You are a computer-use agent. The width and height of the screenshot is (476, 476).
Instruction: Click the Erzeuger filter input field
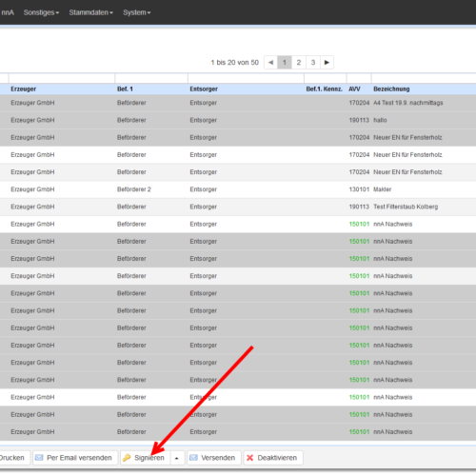(x=62, y=78)
